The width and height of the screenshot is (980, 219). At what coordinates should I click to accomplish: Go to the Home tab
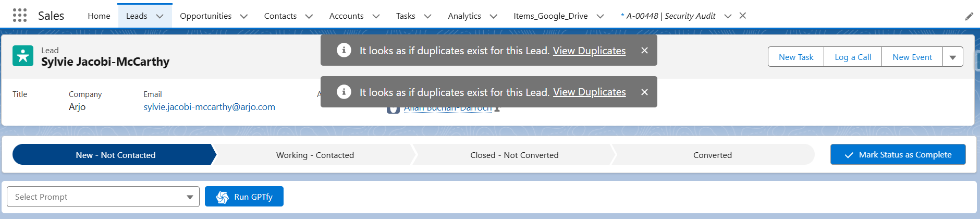(x=99, y=16)
